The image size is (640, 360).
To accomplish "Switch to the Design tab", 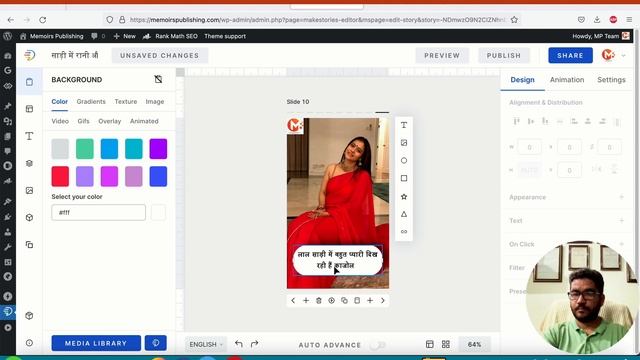I will coord(522,80).
